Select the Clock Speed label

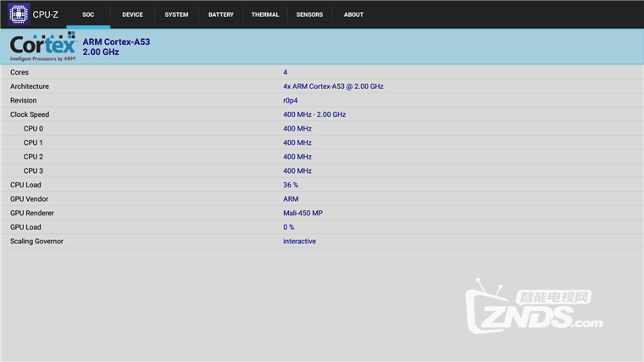click(x=30, y=114)
